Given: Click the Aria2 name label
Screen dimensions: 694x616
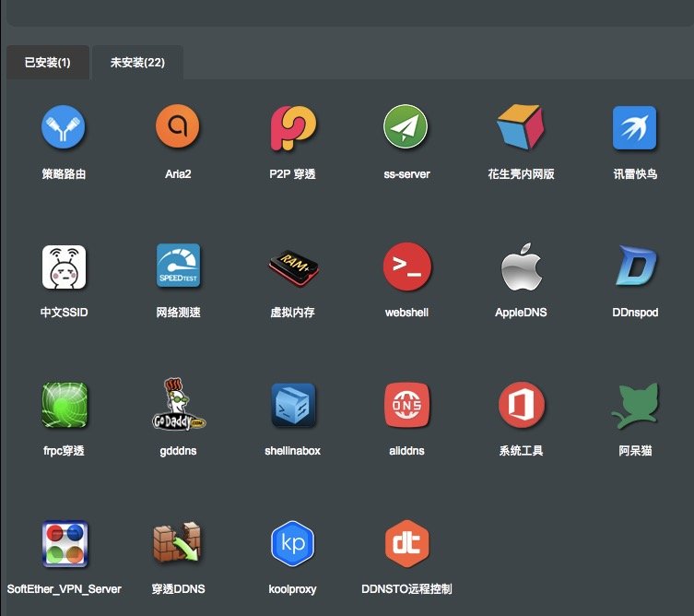Looking at the screenshot, I should click(x=178, y=174).
